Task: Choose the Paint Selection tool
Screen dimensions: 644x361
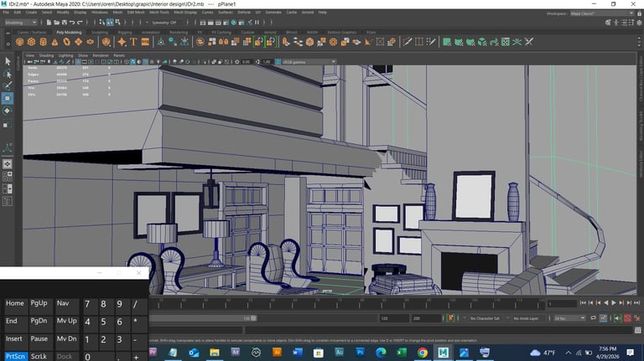Action: 8,85
